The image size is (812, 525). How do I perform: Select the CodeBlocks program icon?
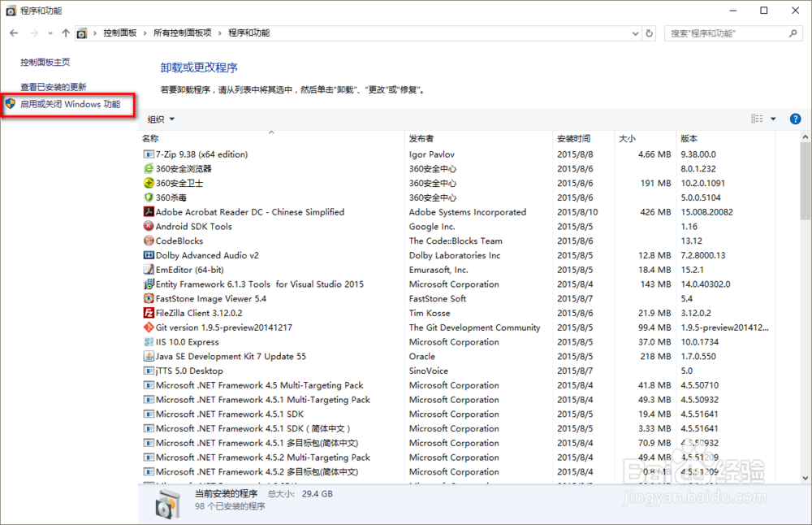coord(148,241)
